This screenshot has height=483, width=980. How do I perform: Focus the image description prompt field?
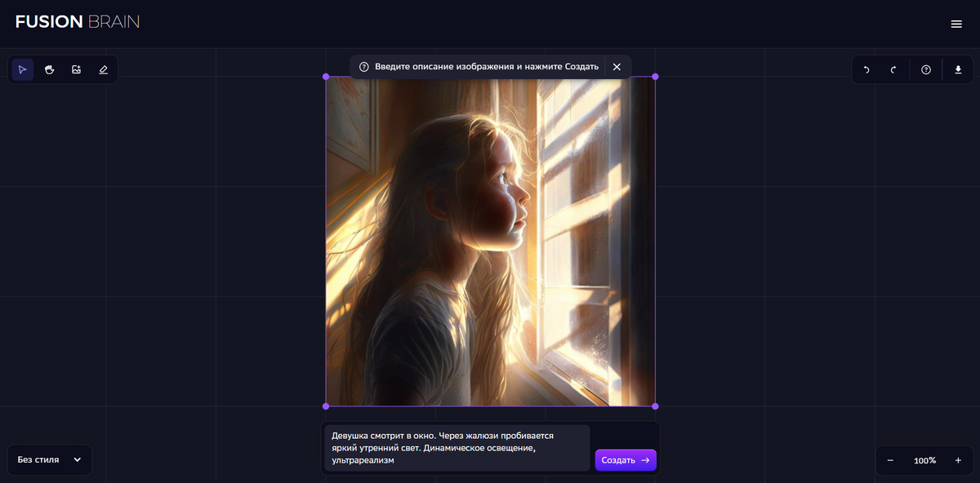click(x=457, y=448)
